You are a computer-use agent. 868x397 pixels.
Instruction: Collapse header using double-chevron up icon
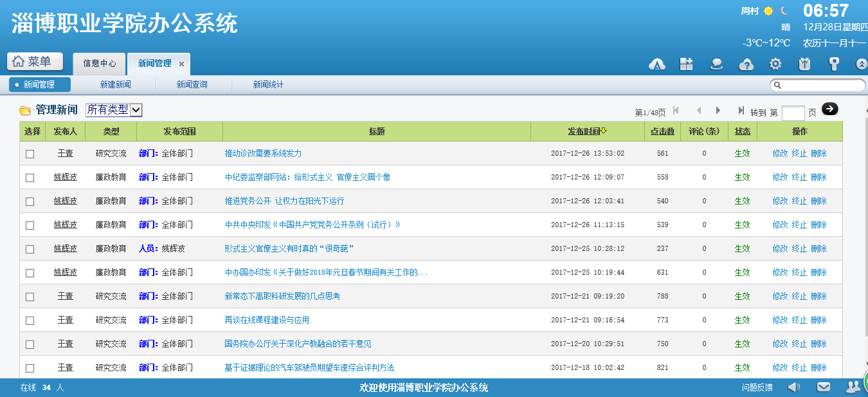tap(862, 64)
